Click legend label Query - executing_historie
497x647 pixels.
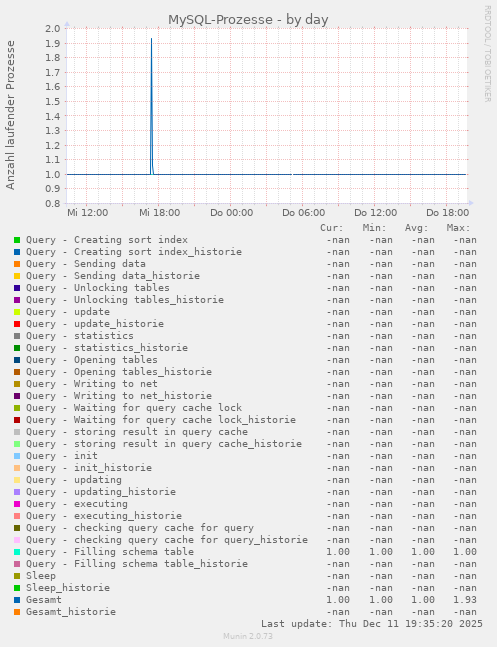104,516
